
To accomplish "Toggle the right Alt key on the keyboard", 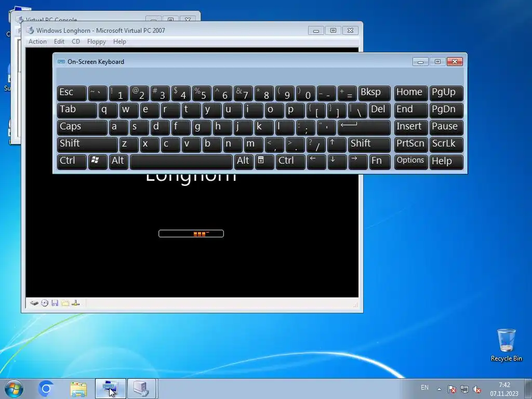I will 244,162.
